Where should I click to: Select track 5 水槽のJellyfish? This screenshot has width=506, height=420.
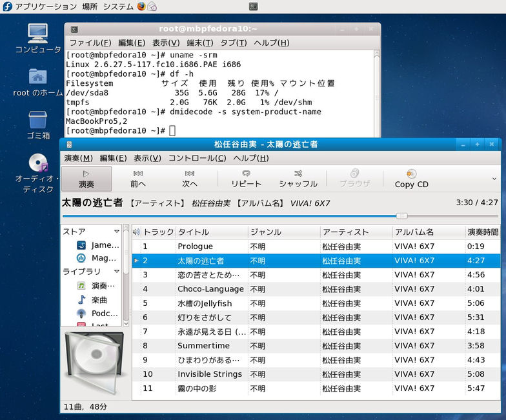[x=316, y=303]
